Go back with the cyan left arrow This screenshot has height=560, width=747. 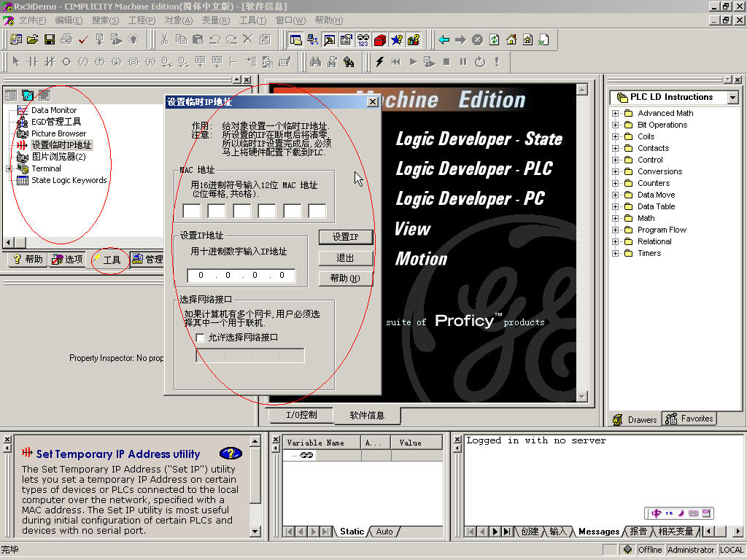pyautogui.click(x=444, y=40)
